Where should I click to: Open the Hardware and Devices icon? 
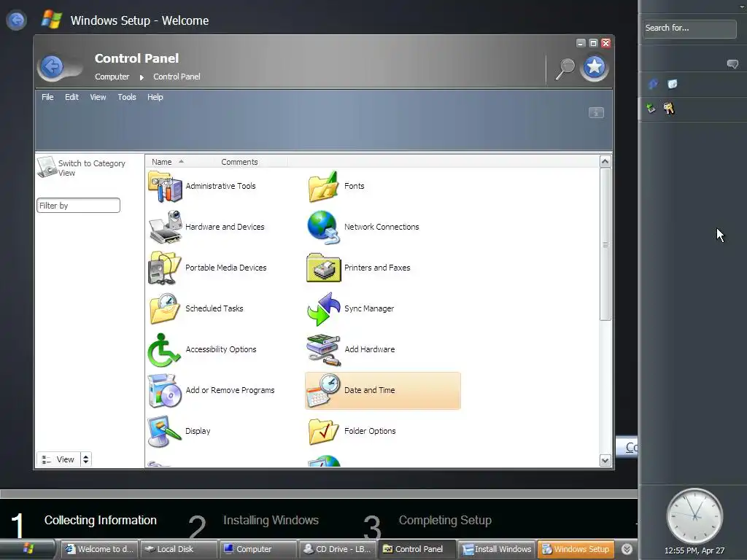click(x=165, y=227)
